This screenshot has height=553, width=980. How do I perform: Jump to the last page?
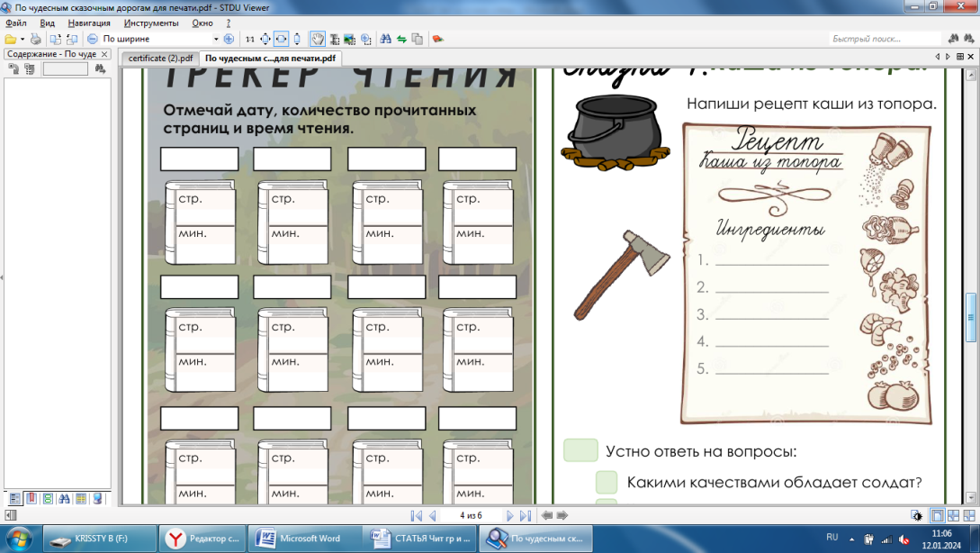[526, 516]
